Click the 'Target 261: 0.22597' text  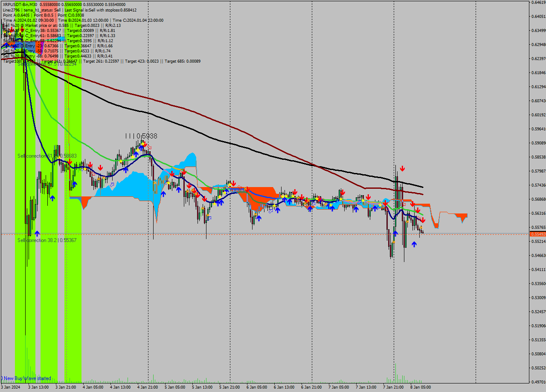click(100, 61)
